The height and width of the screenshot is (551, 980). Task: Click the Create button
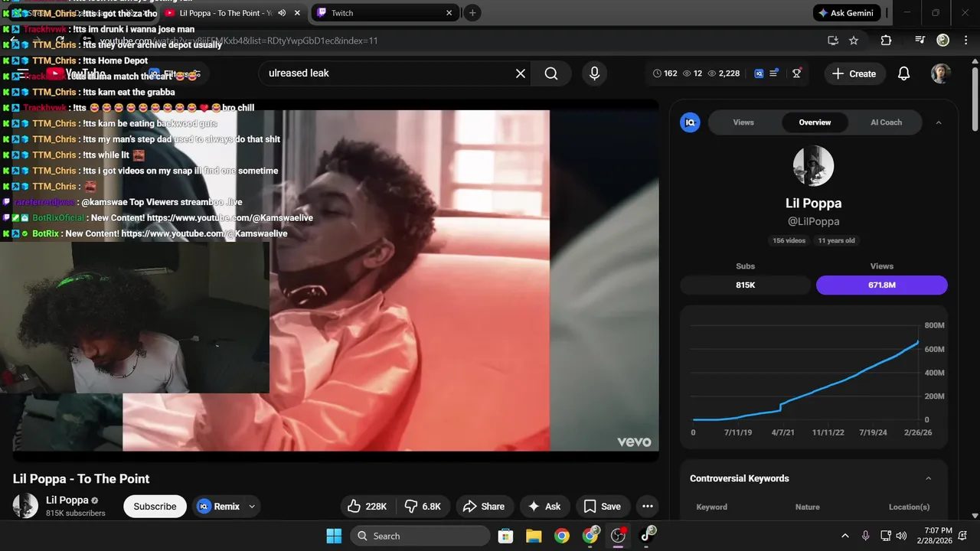(854, 73)
